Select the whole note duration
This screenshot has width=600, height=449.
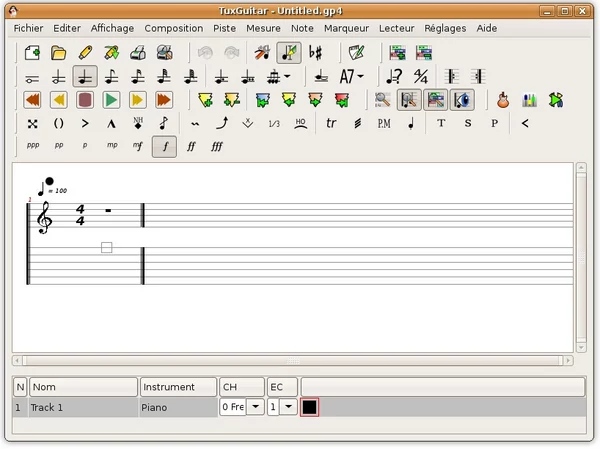(x=32, y=78)
